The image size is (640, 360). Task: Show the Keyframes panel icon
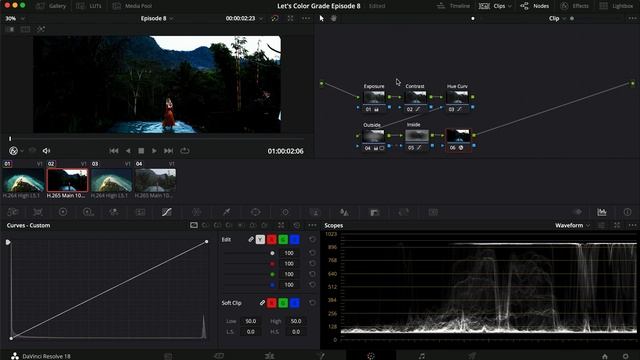click(x=578, y=212)
